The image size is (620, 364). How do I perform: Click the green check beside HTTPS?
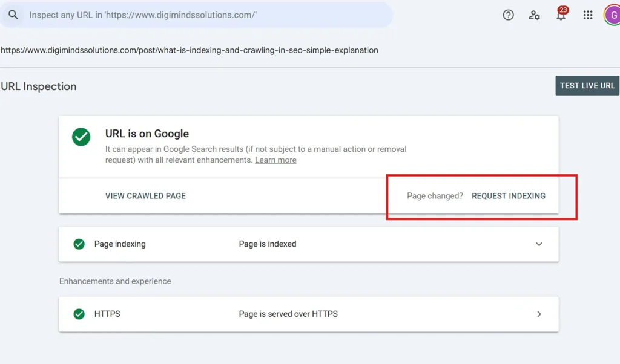[x=79, y=314]
